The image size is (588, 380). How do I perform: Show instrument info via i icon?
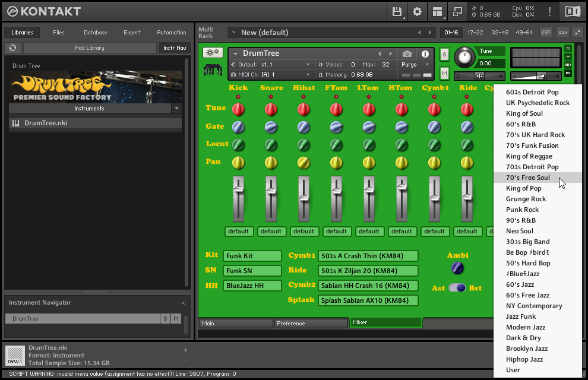[x=425, y=54]
